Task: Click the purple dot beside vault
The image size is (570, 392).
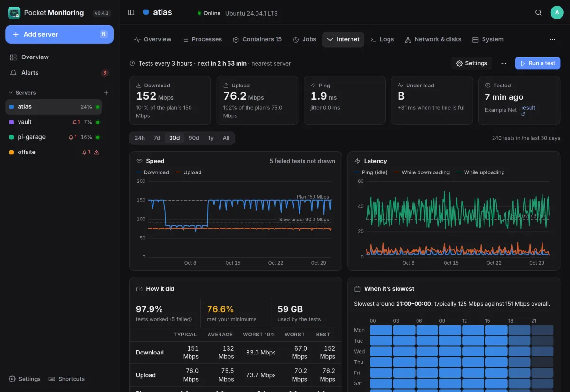Action: click(12, 122)
